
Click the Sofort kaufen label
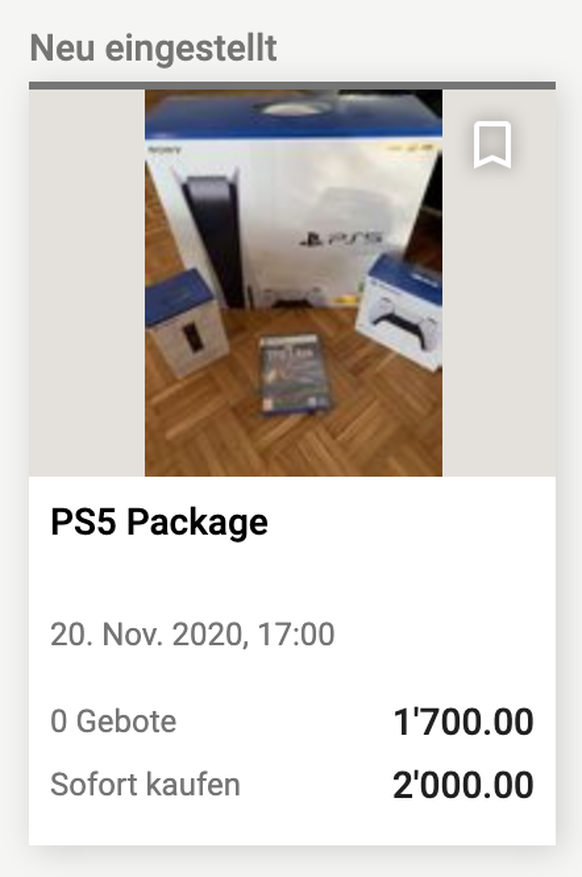pyautogui.click(x=145, y=784)
